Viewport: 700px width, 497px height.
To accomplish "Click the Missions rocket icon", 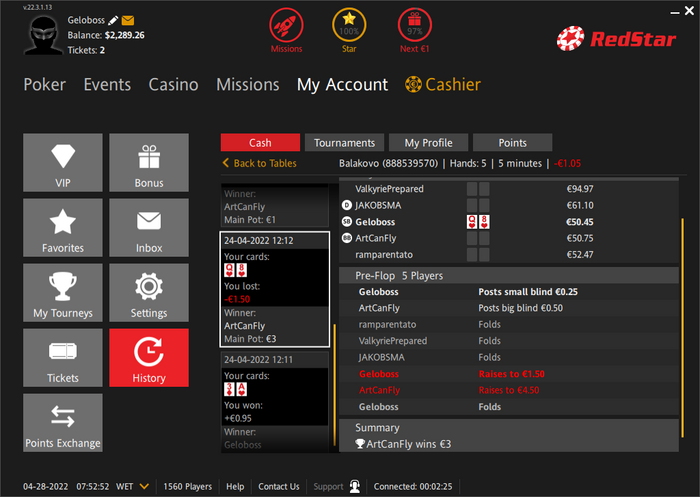I will pyautogui.click(x=286, y=25).
